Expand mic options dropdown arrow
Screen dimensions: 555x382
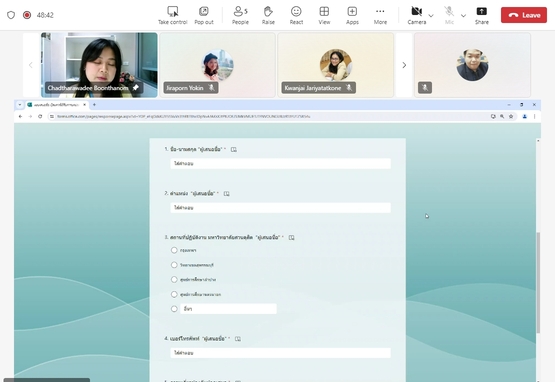[463, 16]
